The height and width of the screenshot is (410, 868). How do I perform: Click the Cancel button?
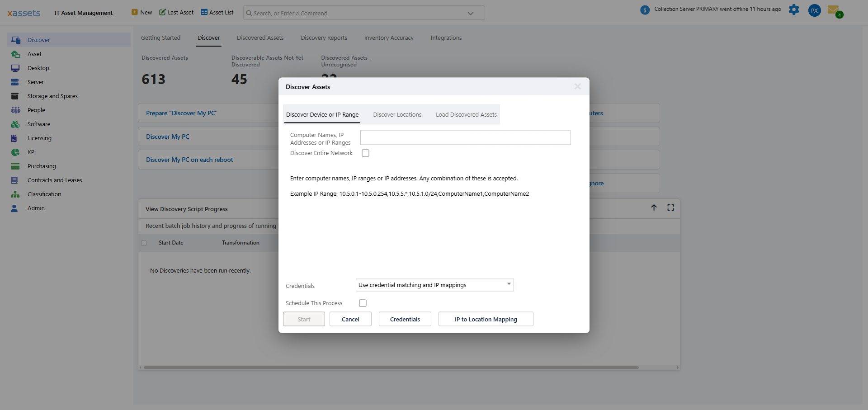click(350, 319)
